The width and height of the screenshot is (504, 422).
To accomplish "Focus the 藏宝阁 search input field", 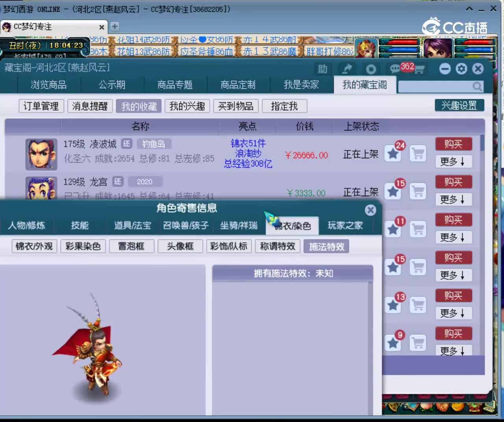I will (435, 86).
